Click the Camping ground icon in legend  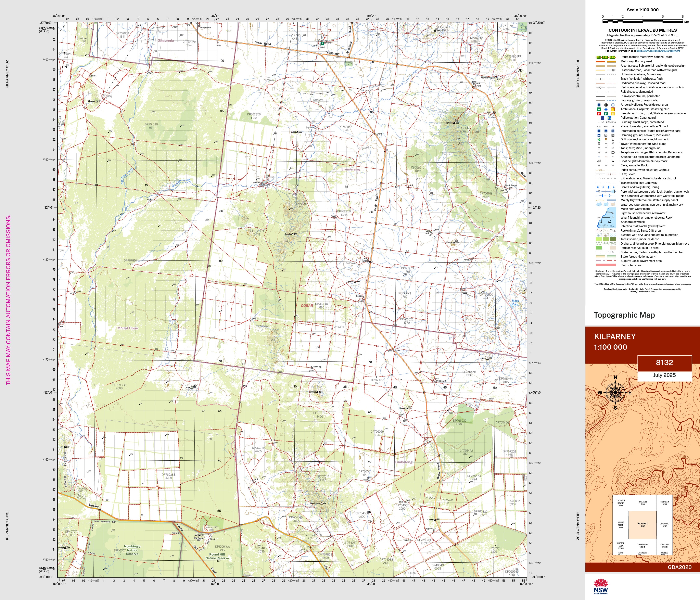tap(599, 135)
